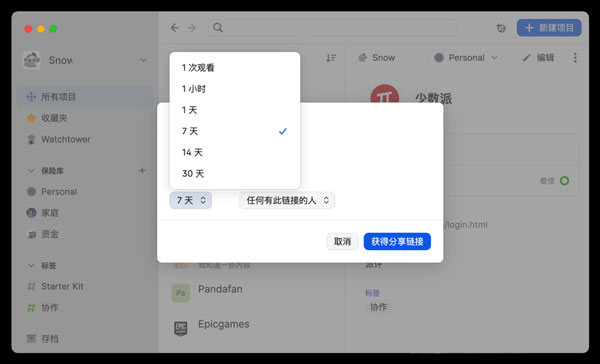The image size is (600, 364).
Task: Open Watchtower in the sidebar
Action: click(x=86, y=139)
